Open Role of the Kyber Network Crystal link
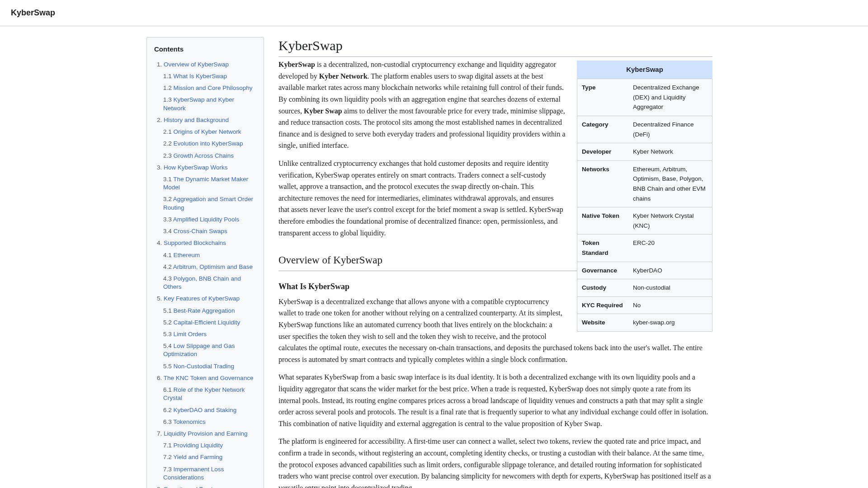Viewport: 868px width, 488px height. tap(204, 394)
